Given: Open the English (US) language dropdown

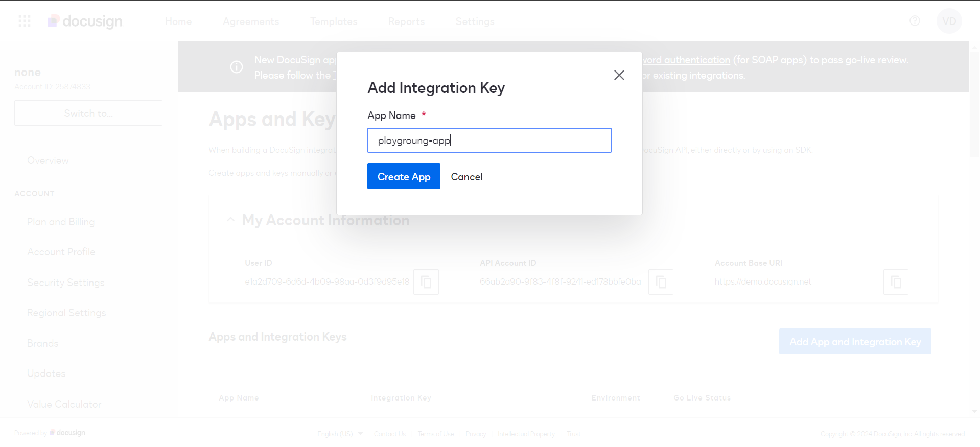Looking at the screenshot, I should (x=340, y=434).
